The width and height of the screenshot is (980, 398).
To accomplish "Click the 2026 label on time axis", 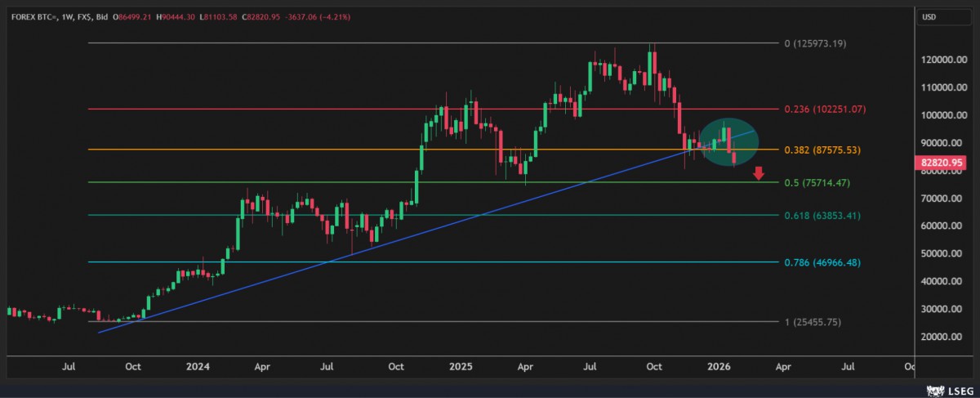I will [719, 368].
